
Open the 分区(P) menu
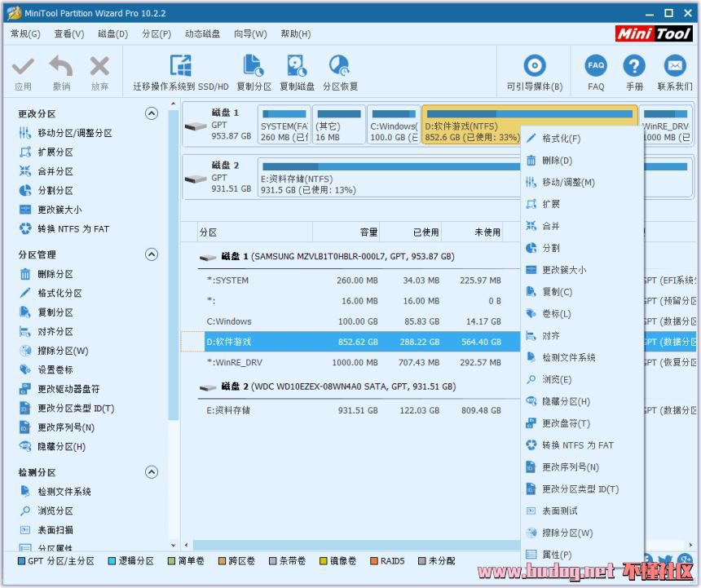coord(157,34)
